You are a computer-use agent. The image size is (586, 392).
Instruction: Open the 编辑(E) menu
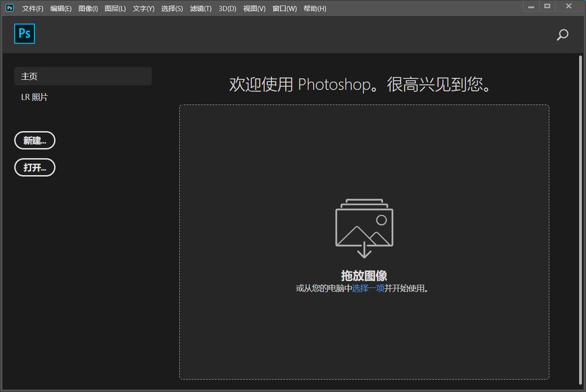pos(61,9)
